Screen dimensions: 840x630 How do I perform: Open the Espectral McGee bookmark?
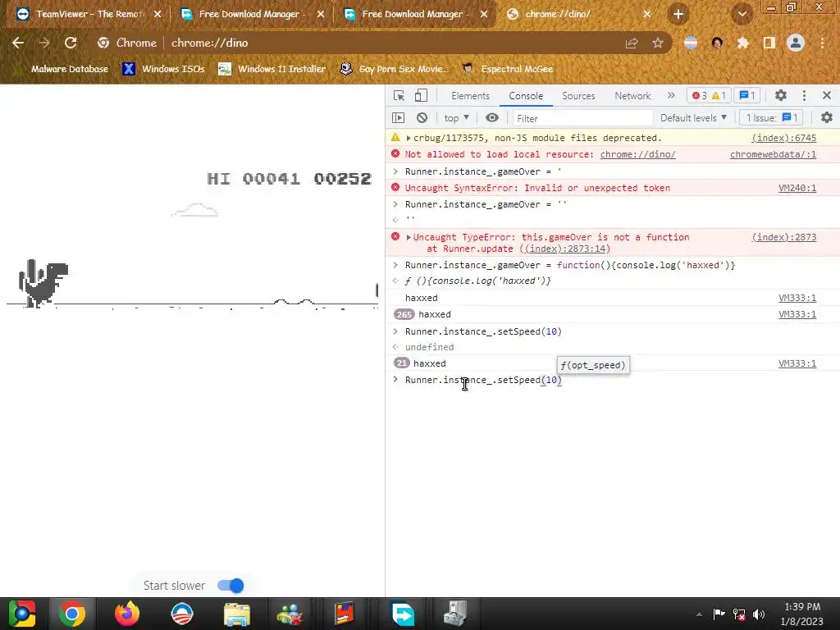click(507, 69)
